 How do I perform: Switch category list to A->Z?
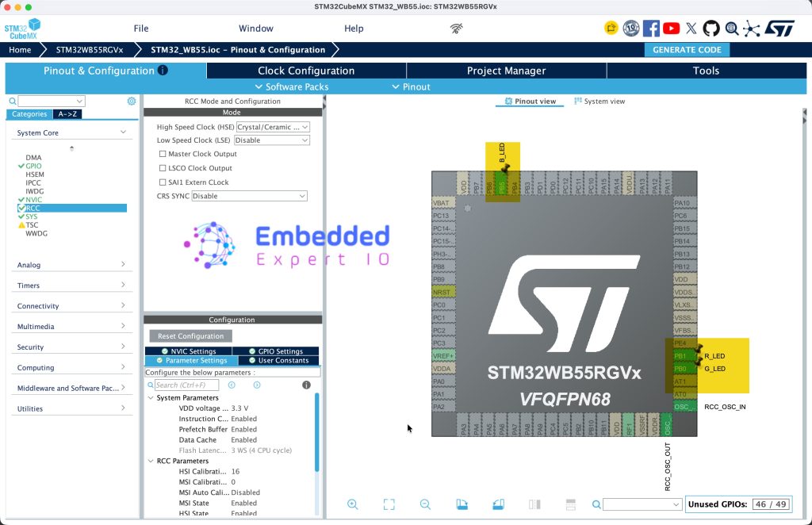coord(67,114)
